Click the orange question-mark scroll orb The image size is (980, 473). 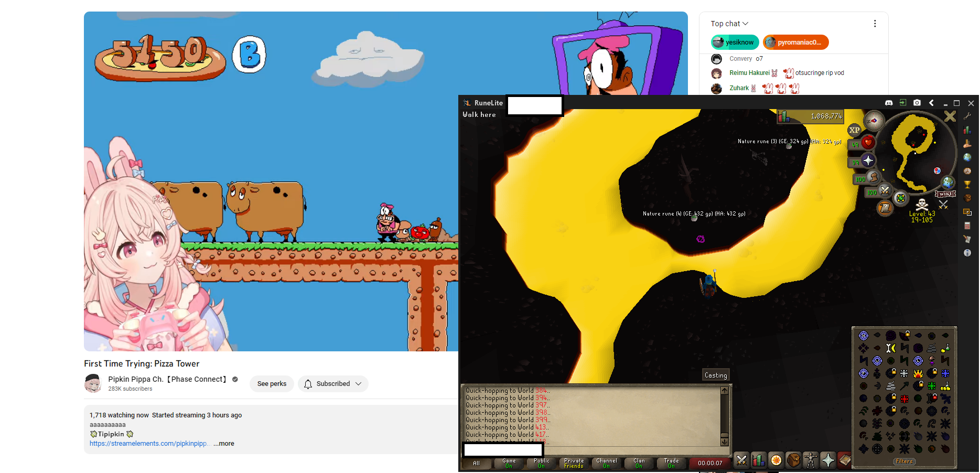click(885, 208)
